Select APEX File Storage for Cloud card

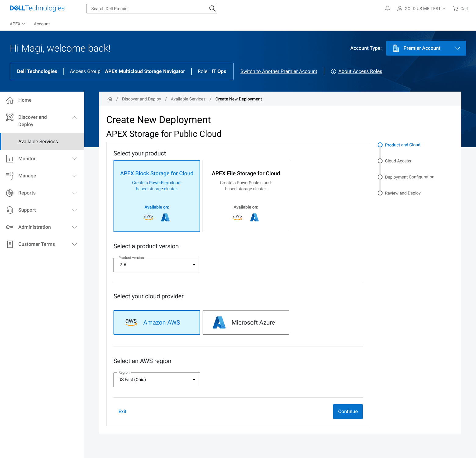246,196
